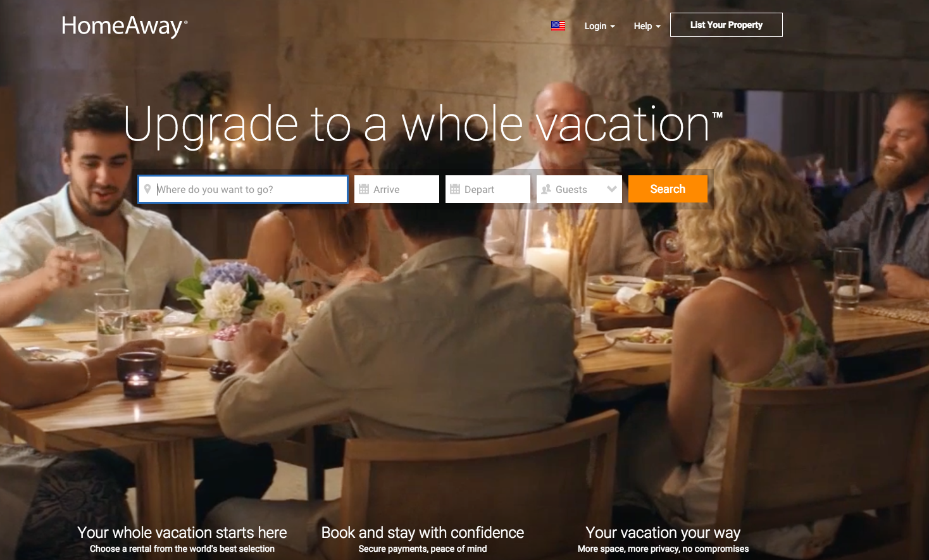The height and width of the screenshot is (560, 929).
Task: Select the Arrive date field
Action: pyautogui.click(x=397, y=189)
